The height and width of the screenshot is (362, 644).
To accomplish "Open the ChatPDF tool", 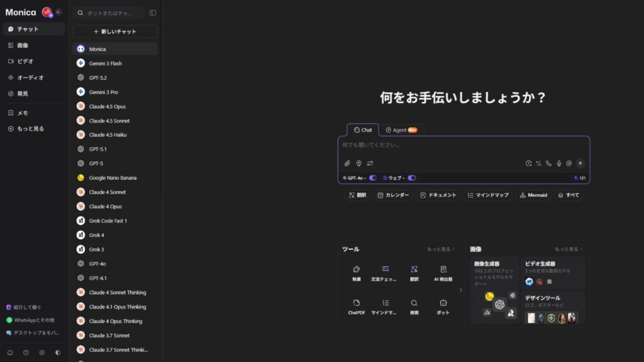I will click(x=357, y=306).
